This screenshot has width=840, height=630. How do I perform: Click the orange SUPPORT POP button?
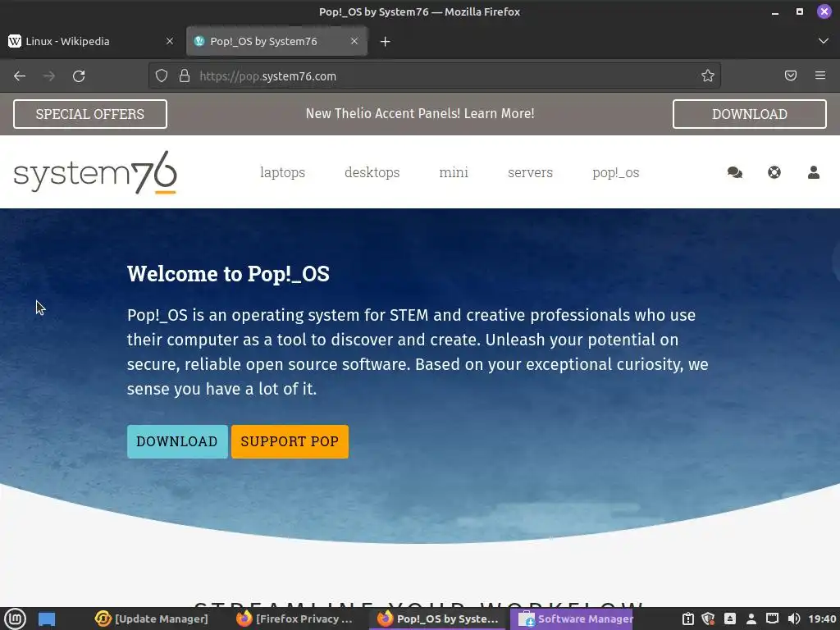tap(290, 441)
